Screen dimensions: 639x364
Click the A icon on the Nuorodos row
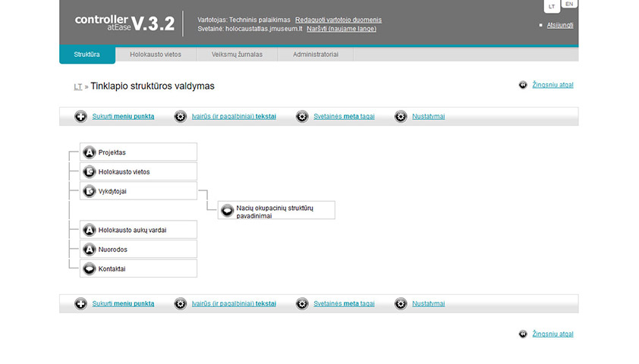point(90,249)
